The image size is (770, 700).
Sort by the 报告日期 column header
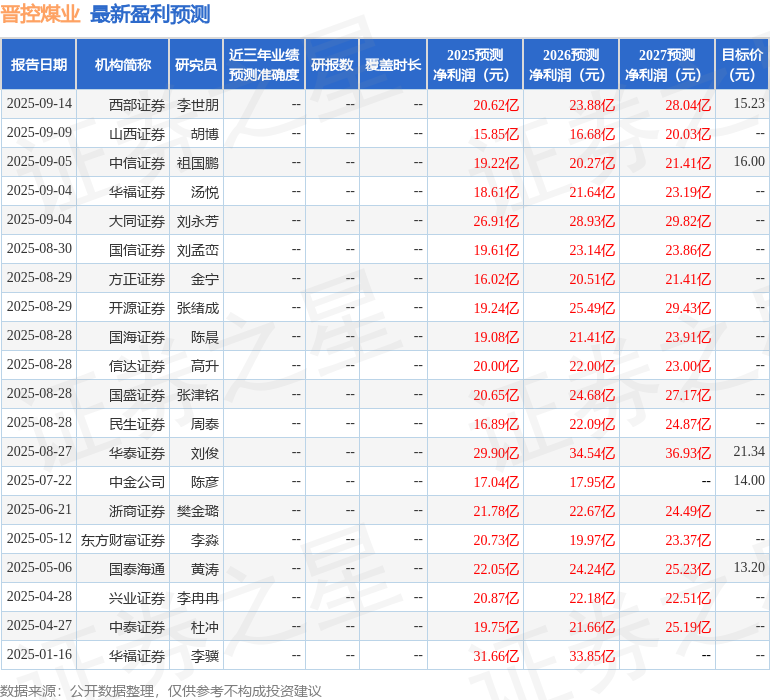click(39, 65)
